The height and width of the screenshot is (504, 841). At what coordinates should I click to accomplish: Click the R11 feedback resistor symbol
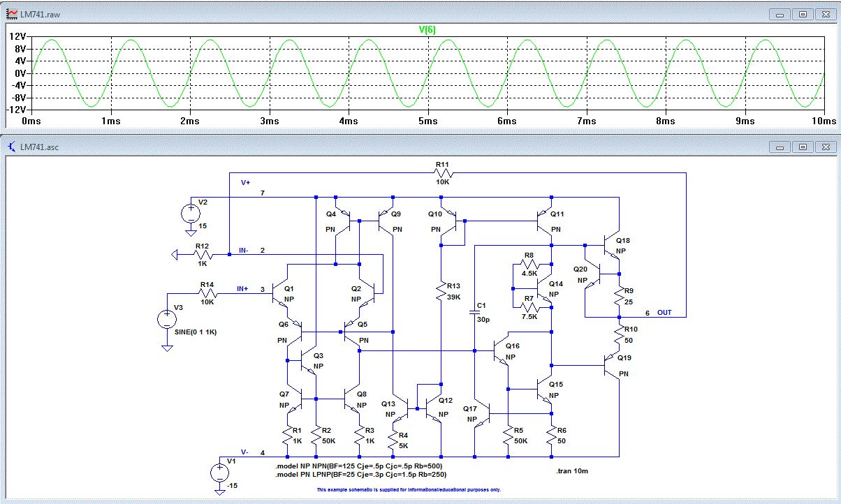point(442,173)
